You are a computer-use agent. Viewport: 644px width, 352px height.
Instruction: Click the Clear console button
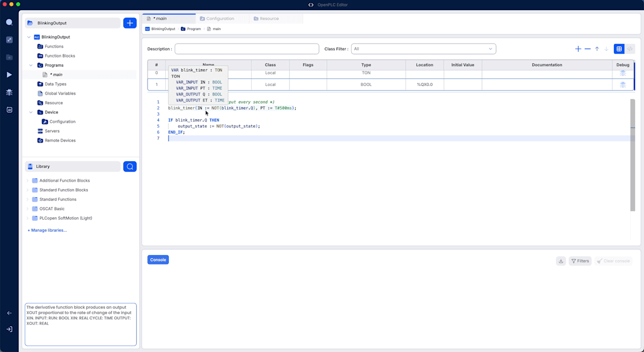(613, 261)
